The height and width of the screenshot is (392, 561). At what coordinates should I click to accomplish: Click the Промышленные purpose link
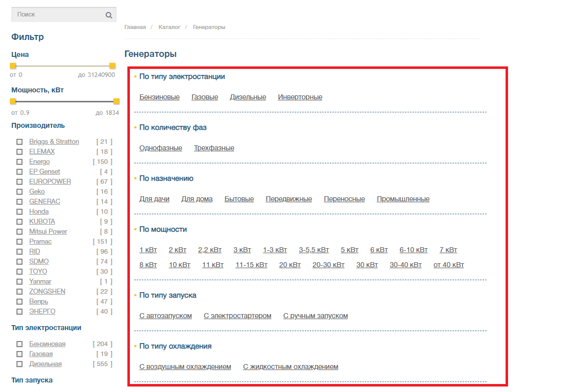click(x=403, y=199)
